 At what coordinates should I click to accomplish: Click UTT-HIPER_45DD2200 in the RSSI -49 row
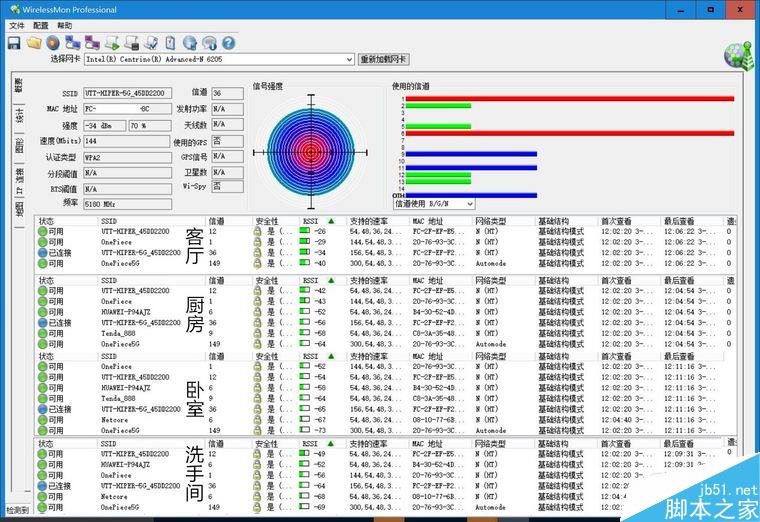pos(135,454)
